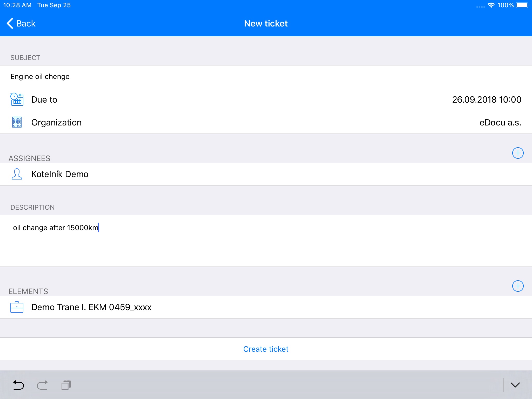The width and height of the screenshot is (532, 399).
Task: Add an assignee with the plus icon
Action: coord(518,153)
